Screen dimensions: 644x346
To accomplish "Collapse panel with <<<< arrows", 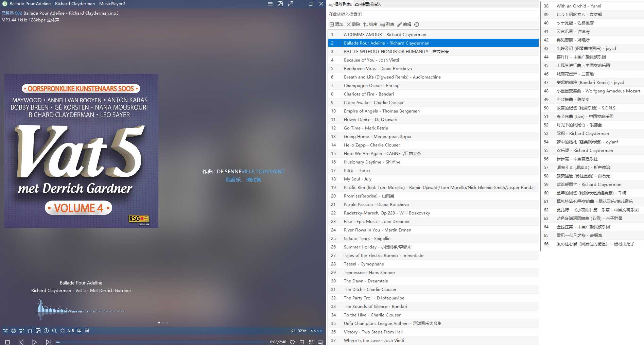I will pyautogui.click(x=316, y=331).
